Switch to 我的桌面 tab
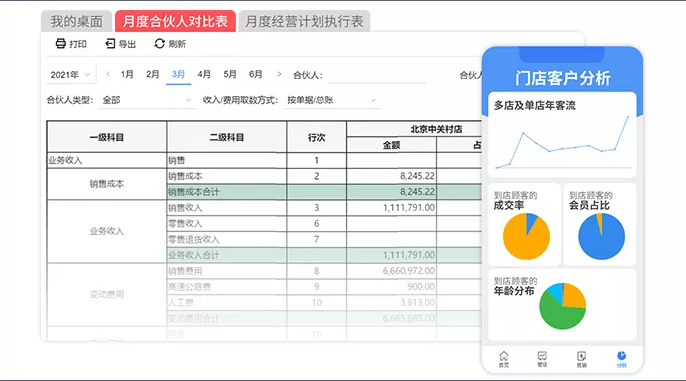 click(77, 21)
